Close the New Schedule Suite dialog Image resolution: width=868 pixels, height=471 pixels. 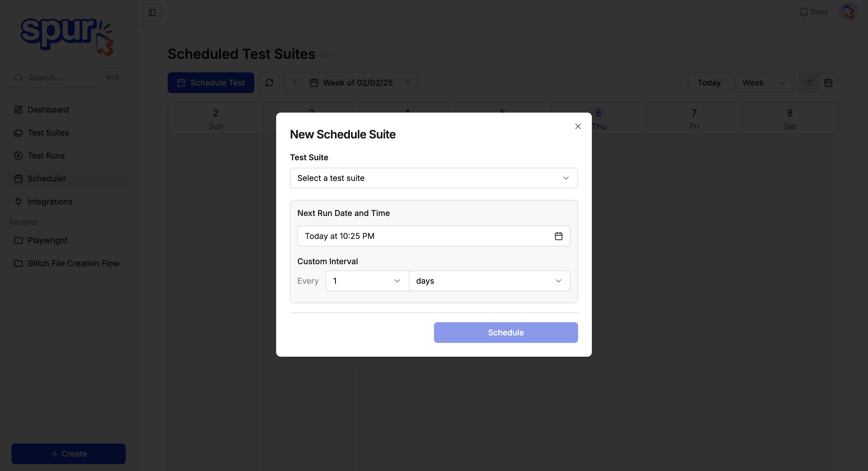pyautogui.click(x=578, y=126)
